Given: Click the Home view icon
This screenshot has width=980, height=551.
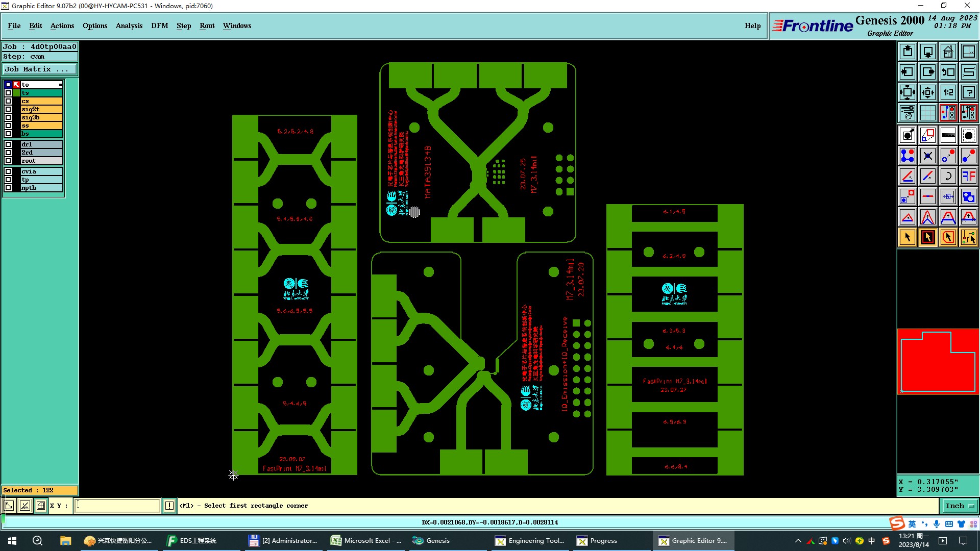Looking at the screenshot, I should tap(948, 52).
